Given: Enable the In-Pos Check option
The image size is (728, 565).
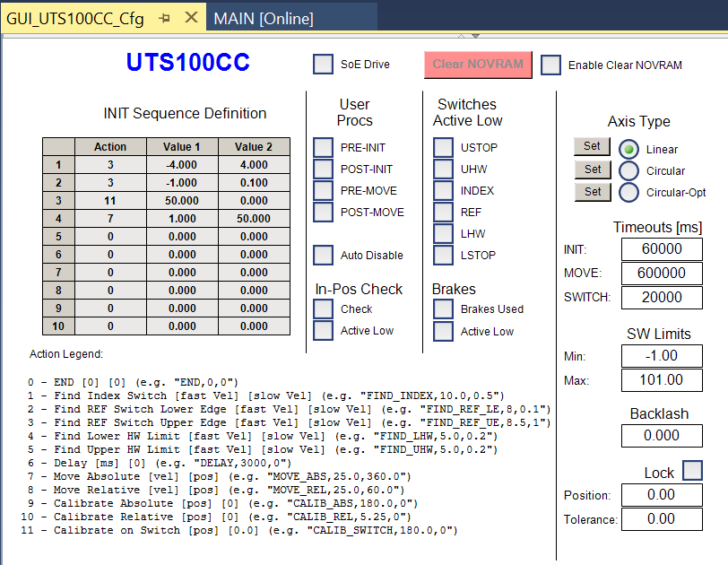Looking at the screenshot, I should (x=323, y=307).
